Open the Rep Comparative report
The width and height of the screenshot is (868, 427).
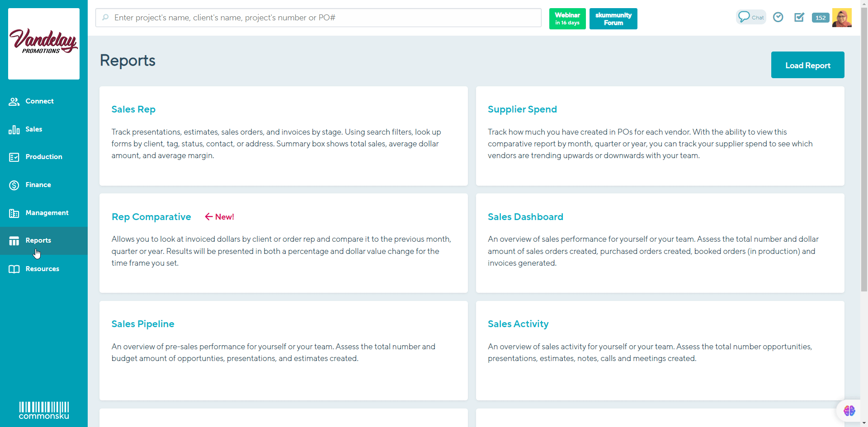tap(151, 217)
